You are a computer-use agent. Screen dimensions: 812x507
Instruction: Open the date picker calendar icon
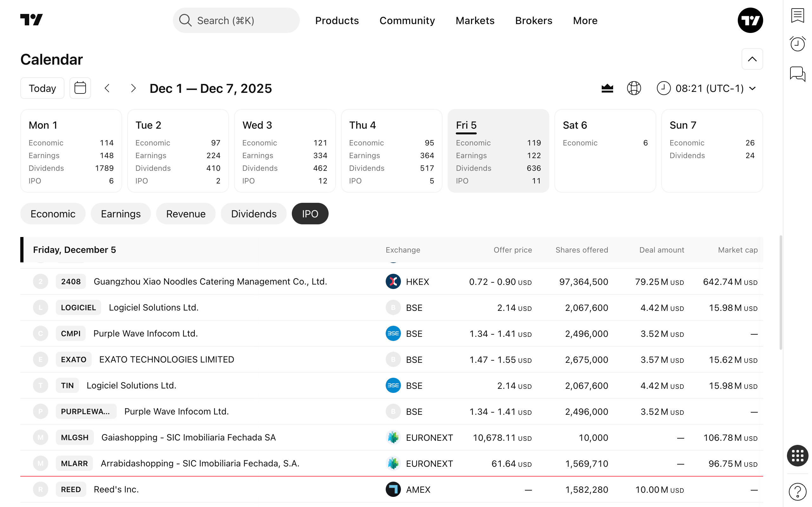click(80, 88)
